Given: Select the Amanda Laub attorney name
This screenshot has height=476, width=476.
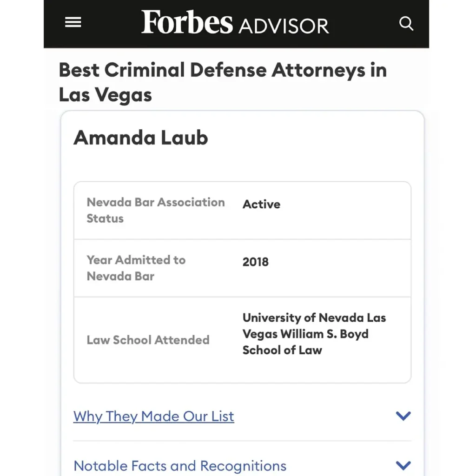Looking at the screenshot, I should click(141, 138).
